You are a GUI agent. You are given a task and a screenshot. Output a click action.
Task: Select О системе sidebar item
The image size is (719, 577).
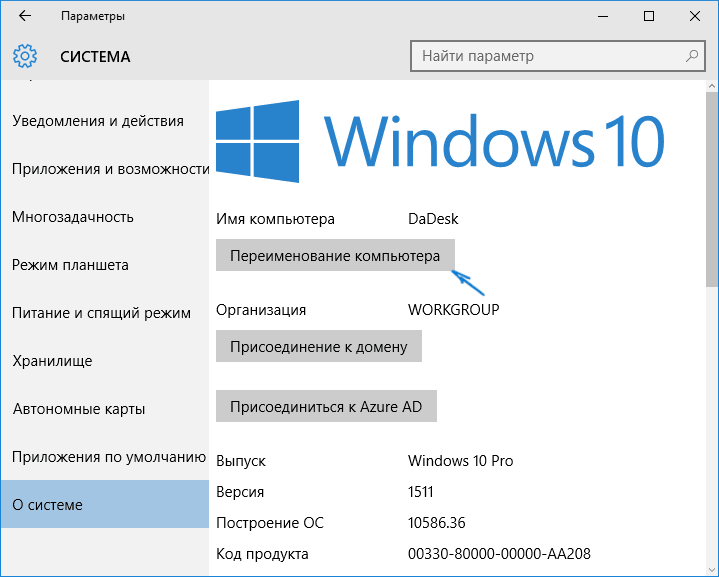coord(105,505)
